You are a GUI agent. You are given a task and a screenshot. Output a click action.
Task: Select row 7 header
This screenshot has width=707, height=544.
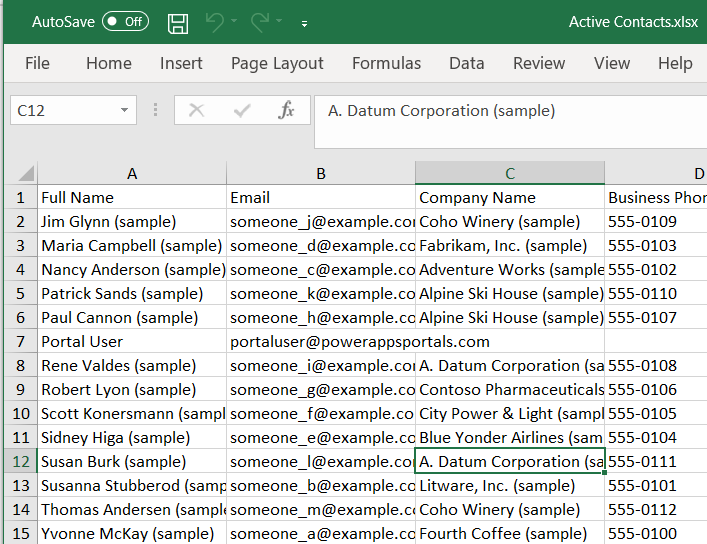(x=20, y=342)
